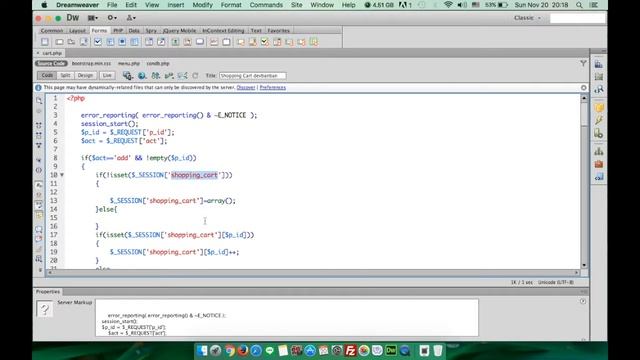The height and width of the screenshot is (360, 640).
Task: Insert a Text Field from Forms toolbar
Action: point(59,42)
